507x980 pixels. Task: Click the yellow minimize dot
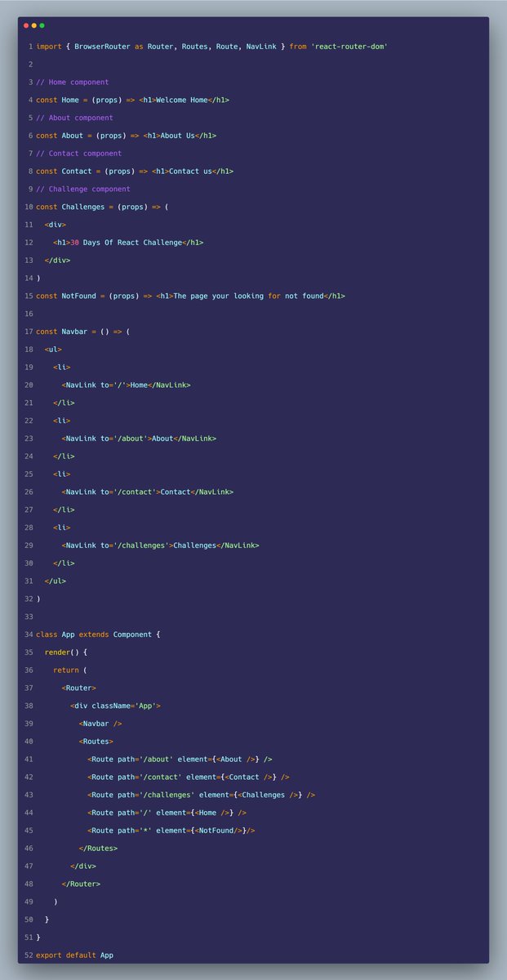click(34, 25)
